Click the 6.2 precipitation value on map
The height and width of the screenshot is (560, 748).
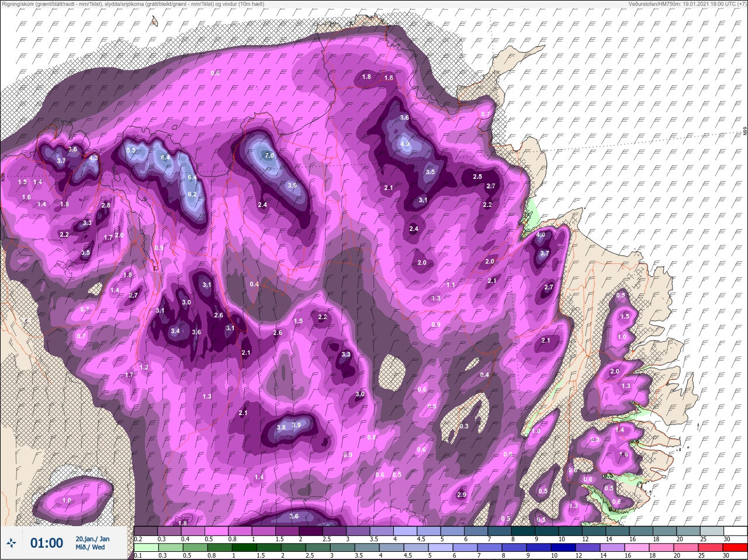(192, 195)
